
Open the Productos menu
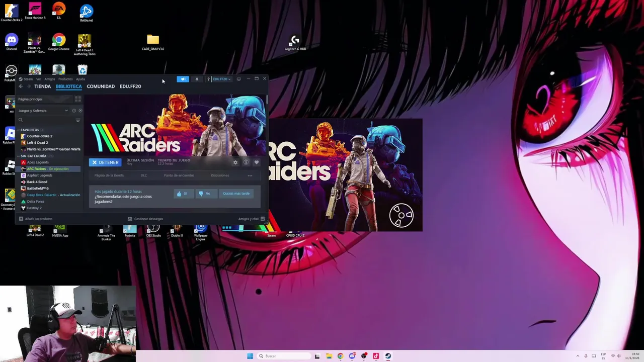click(65, 79)
